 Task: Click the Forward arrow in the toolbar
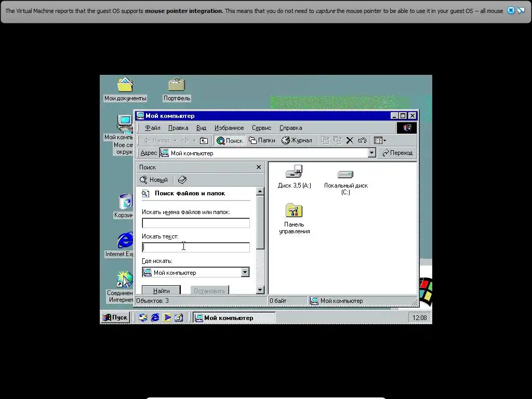[185, 140]
